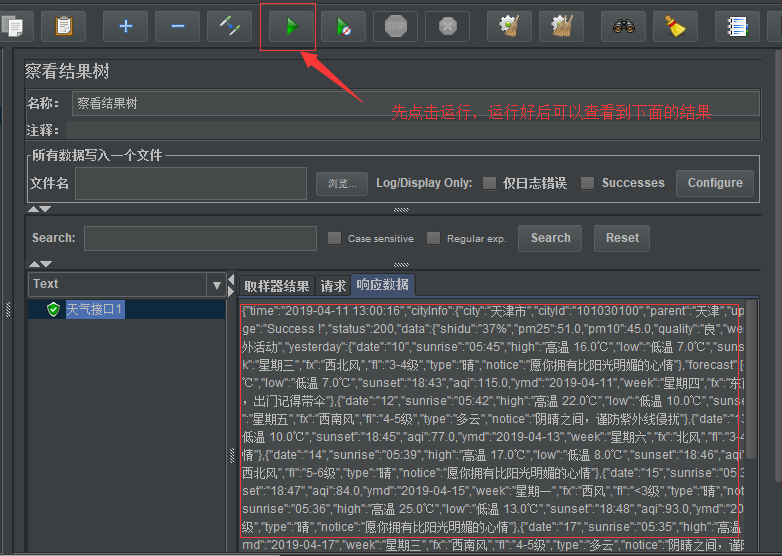Click the Shutdown X icon
This screenshot has width=782, height=556.
coord(447,26)
